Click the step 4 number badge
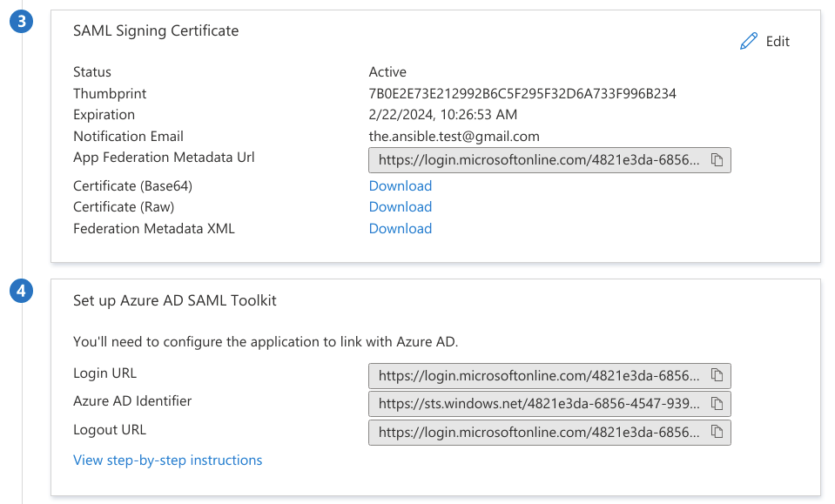The image size is (835, 504). click(22, 291)
